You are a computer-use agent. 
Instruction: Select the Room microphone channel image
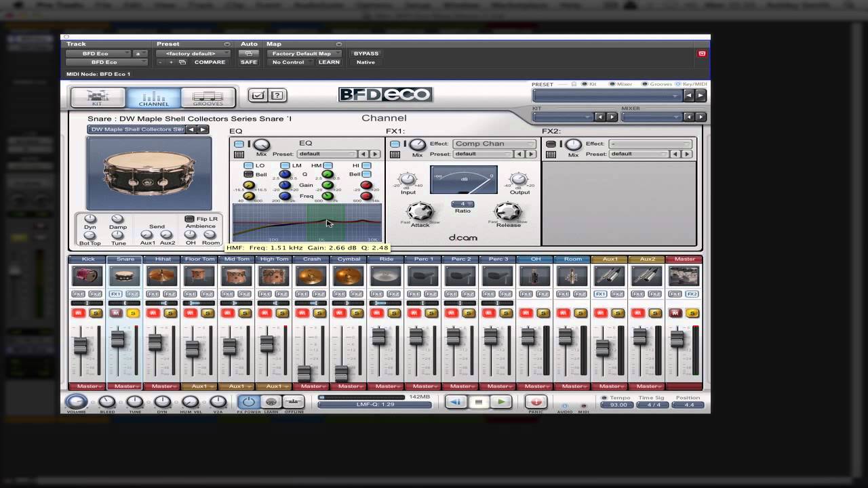(572, 276)
